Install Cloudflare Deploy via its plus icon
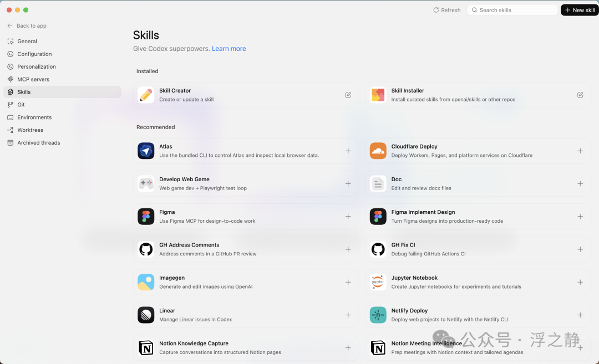 580,151
